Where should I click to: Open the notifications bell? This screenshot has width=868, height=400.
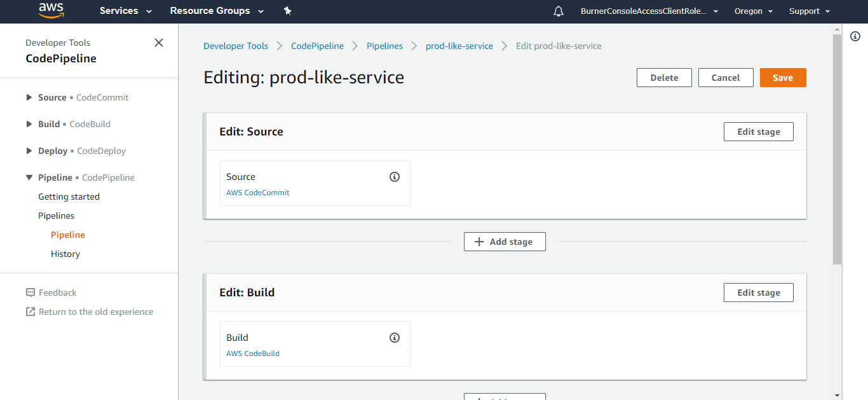(x=559, y=11)
